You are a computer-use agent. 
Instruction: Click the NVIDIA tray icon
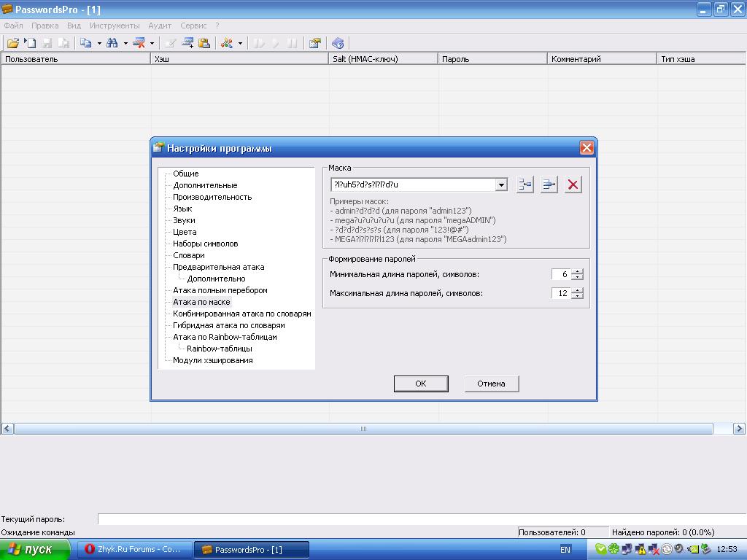click(x=692, y=549)
